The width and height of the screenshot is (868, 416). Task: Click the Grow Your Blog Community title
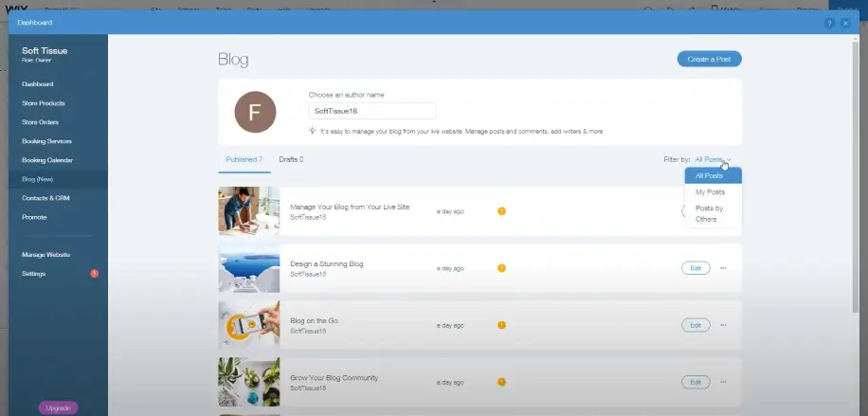point(335,378)
